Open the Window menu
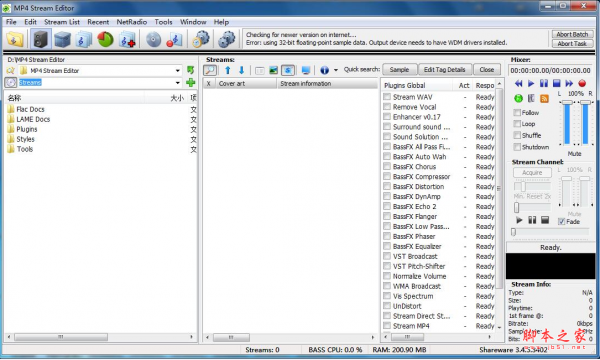The image size is (600, 360). [x=193, y=22]
